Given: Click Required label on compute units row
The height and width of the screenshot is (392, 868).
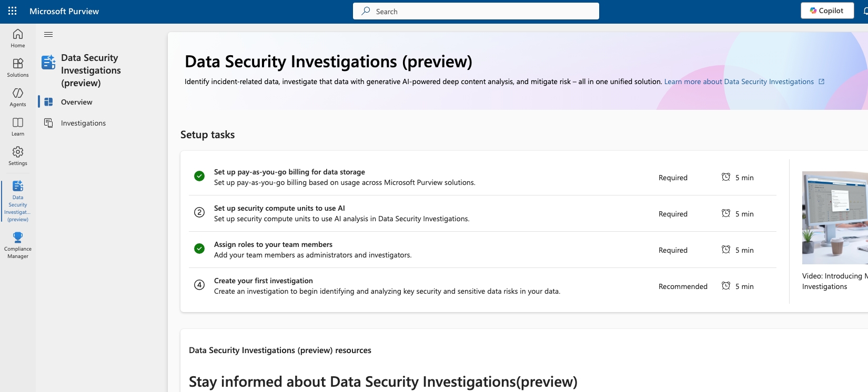Looking at the screenshot, I should click(x=673, y=214).
